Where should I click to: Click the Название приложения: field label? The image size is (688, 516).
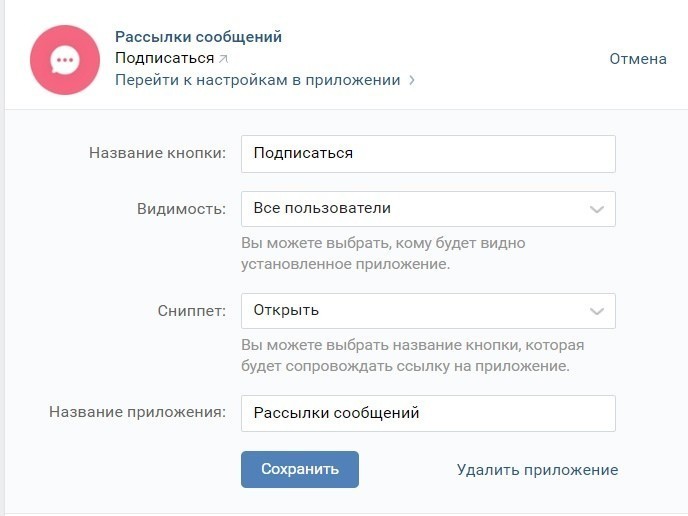tap(137, 412)
